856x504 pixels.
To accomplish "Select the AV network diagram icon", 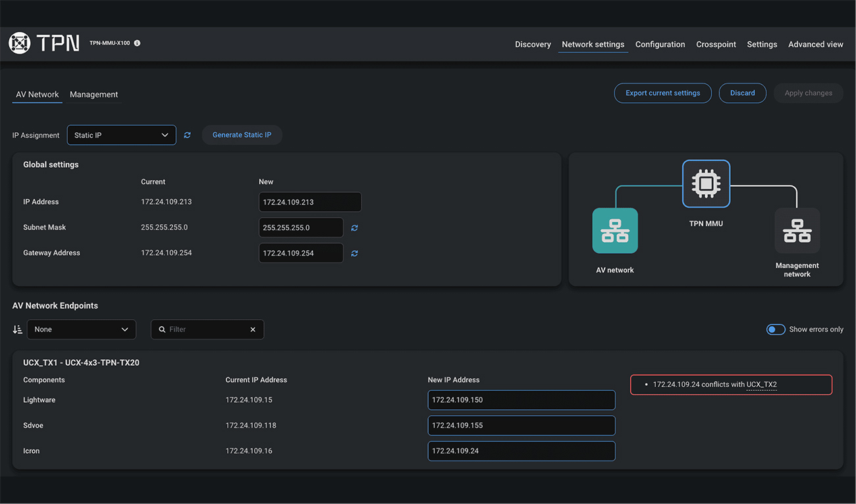I will (615, 231).
